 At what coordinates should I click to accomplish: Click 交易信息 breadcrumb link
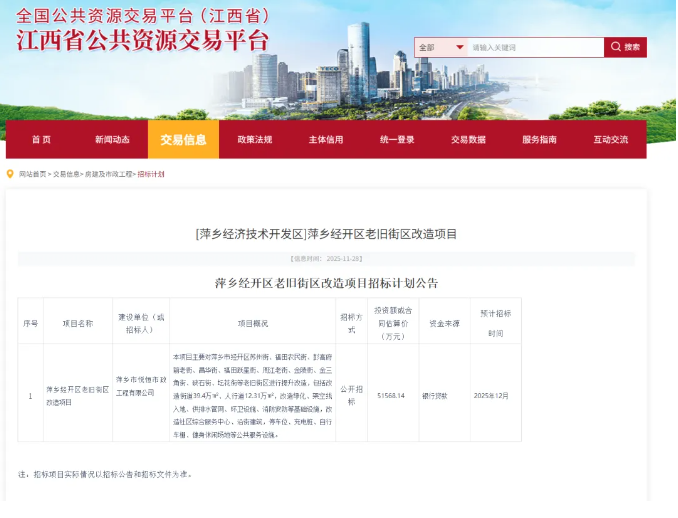[67, 174]
